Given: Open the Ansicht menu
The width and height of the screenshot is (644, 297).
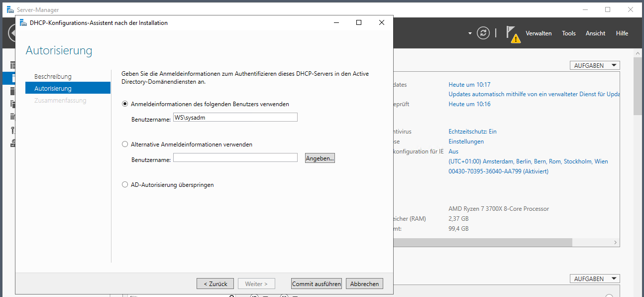Looking at the screenshot, I should (595, 33).
